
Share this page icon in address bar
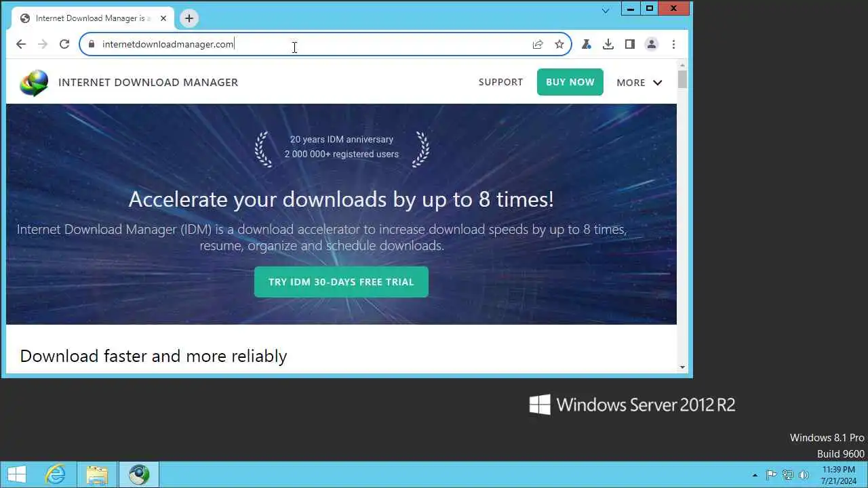tap(538, 44)
